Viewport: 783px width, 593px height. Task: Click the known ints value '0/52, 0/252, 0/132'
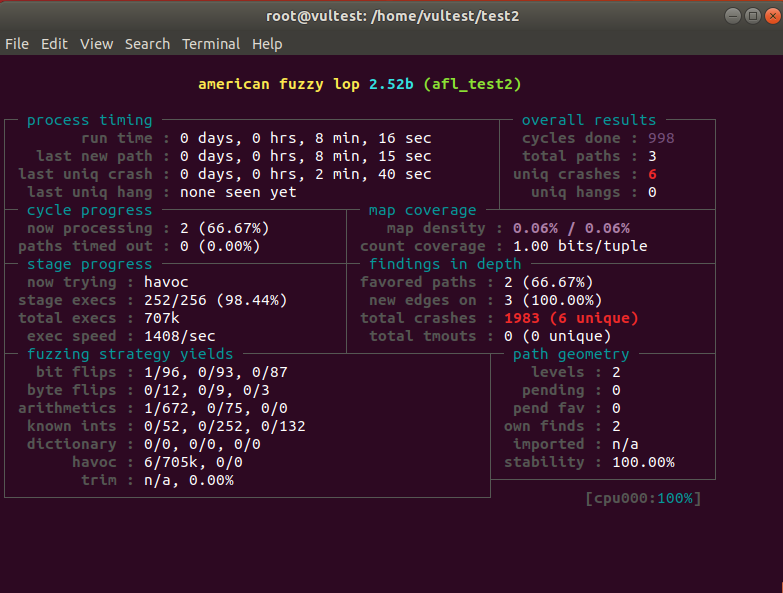point(225,426)
